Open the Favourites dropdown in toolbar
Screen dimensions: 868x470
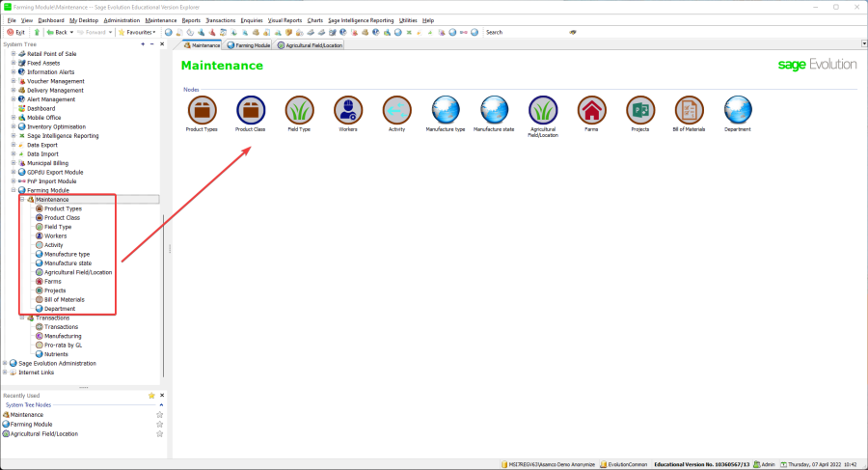[135, 32]
